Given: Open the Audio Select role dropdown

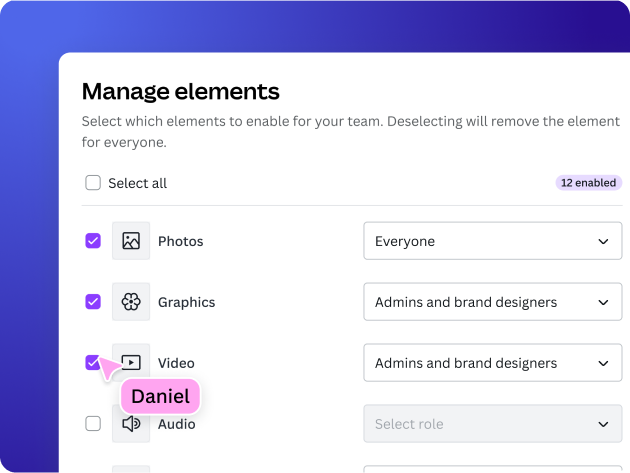Looking at the screenshot, I should pos(492,424).
